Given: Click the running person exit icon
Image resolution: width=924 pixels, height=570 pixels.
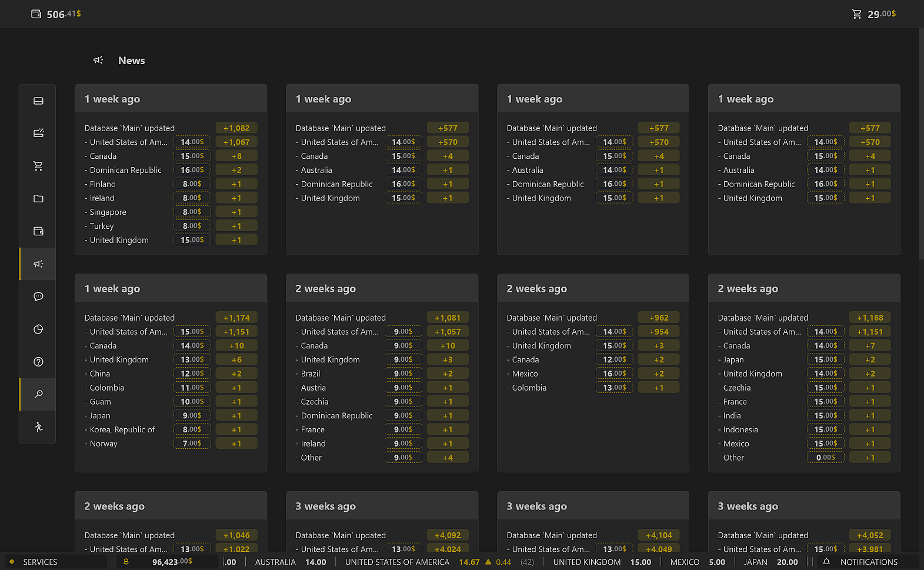Looking at the screenshot, I should [38, 427].
